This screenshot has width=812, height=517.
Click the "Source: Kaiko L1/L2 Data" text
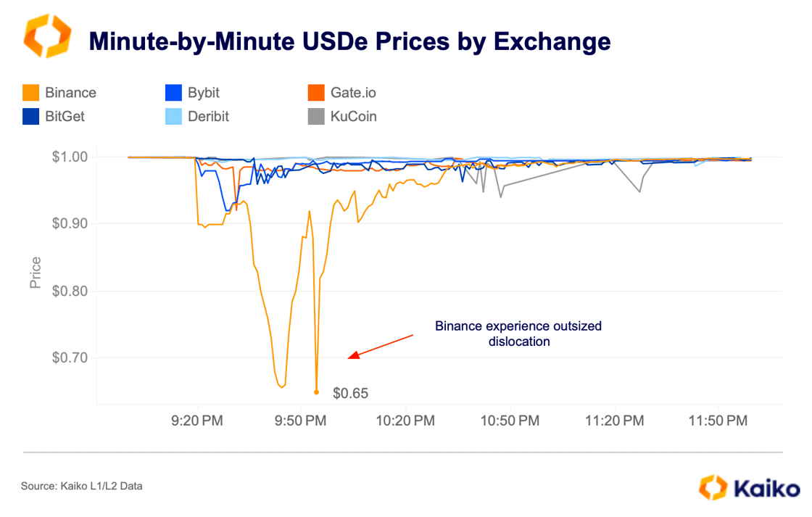pos(82,486)
